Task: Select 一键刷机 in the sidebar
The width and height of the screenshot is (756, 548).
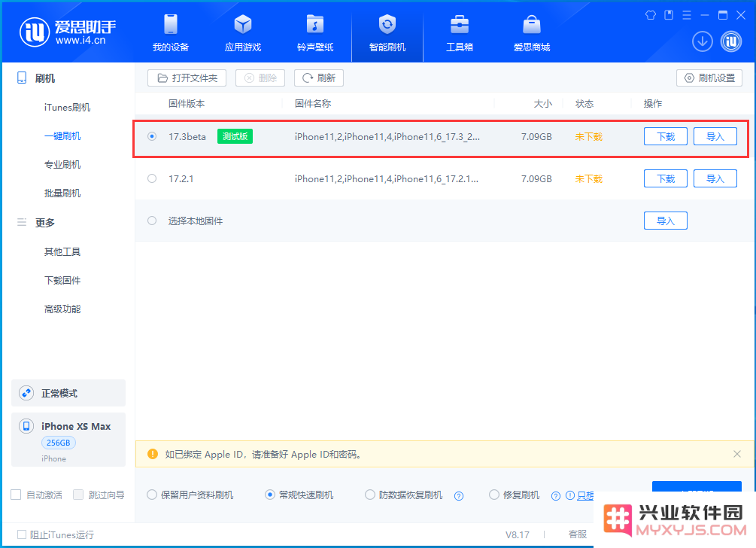Action: [x=62, y=136]
